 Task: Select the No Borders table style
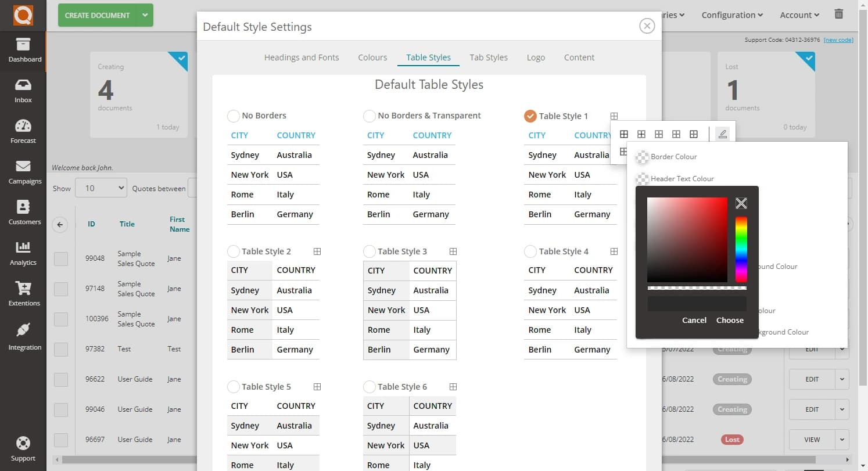pyautogui.click(x=233, y=116)
